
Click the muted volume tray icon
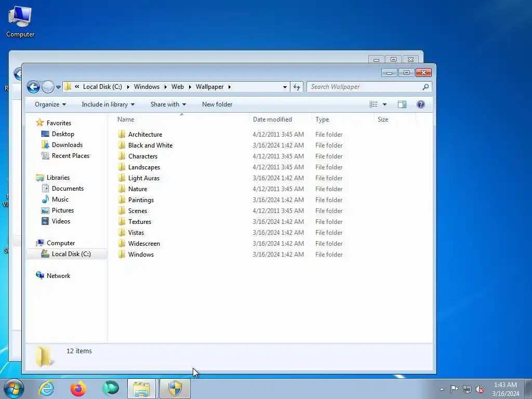480,389
